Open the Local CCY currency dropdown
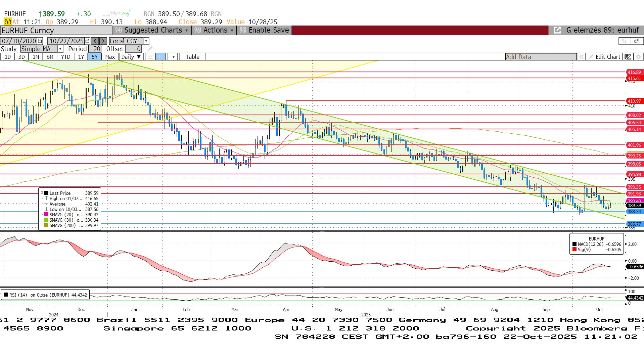644x354 pixels. 146,41
